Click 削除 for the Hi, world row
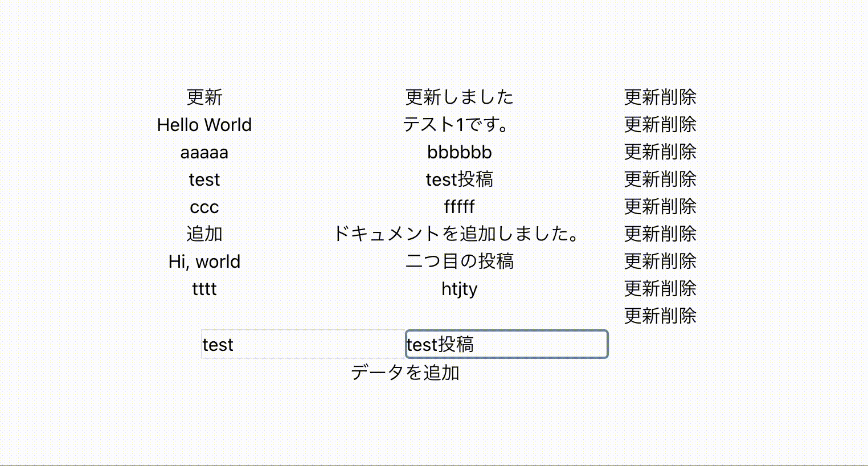This screenshot has width=868, height=466. tap(678, 261)
